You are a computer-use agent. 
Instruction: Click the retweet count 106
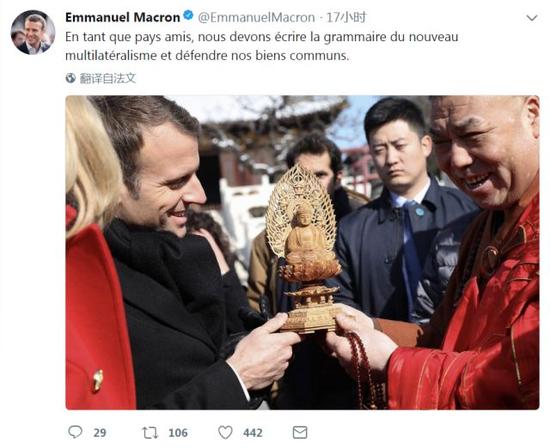pyautogui.click(x=178, y=433)
